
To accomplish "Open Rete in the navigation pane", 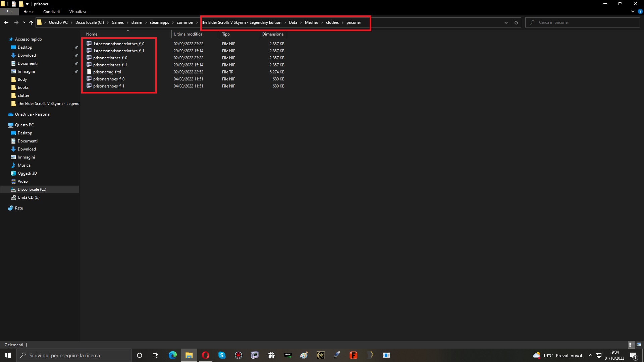I will pos(19,208).
